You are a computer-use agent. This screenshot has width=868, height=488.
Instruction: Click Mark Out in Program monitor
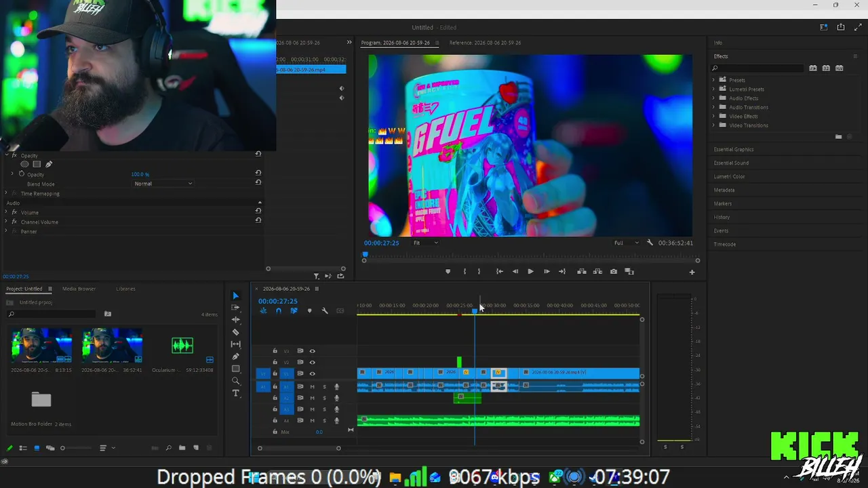[479, 272]
